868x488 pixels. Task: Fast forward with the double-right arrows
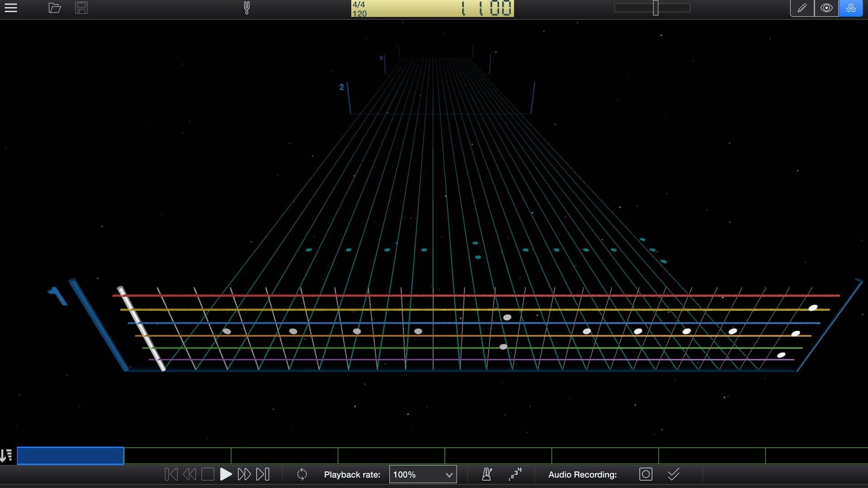244,474
